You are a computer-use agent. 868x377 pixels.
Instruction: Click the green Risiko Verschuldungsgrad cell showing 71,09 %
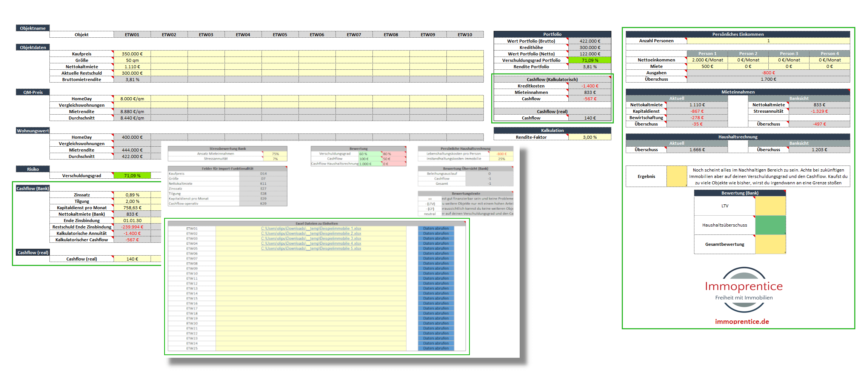click(x=132, y=176)
